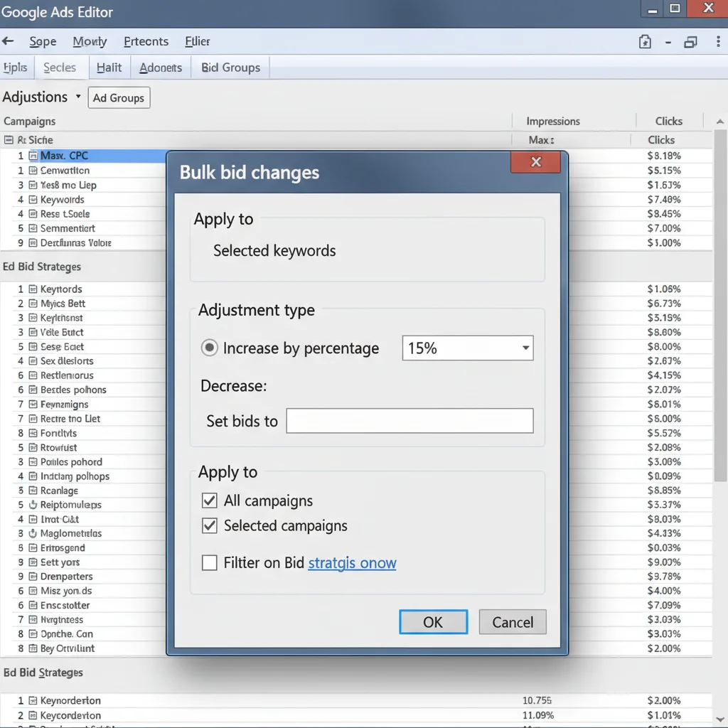
Task: Click the row icon beside Feynzmigns
Action: pos(33,405)
